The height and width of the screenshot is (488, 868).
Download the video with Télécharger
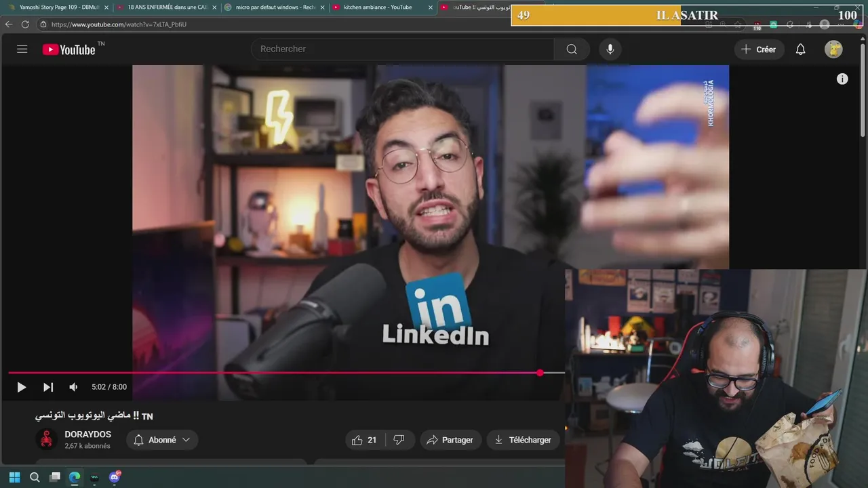point(523,440)
